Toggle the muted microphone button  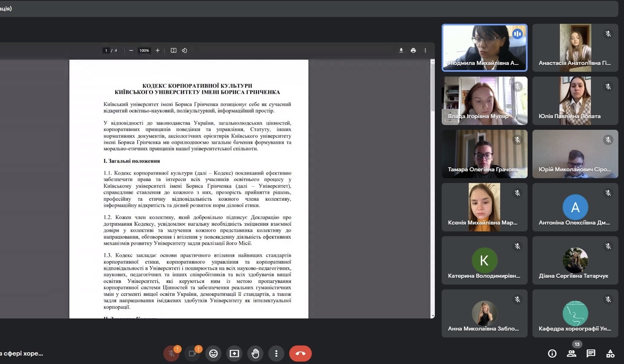(171, 354)
